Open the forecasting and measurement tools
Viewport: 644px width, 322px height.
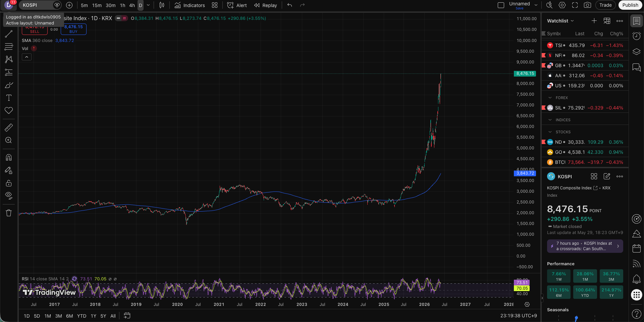(x=9, y=72)
